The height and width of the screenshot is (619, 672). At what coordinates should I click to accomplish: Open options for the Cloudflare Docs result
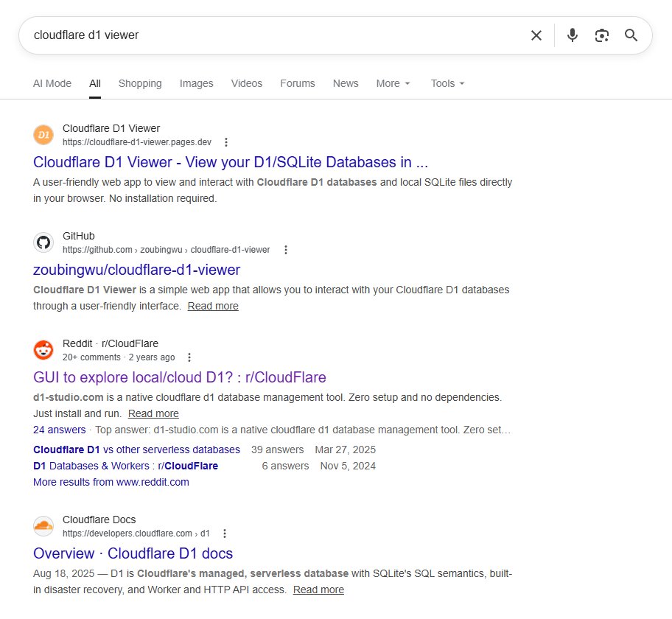pyautogui.click(x=225, y=534)
